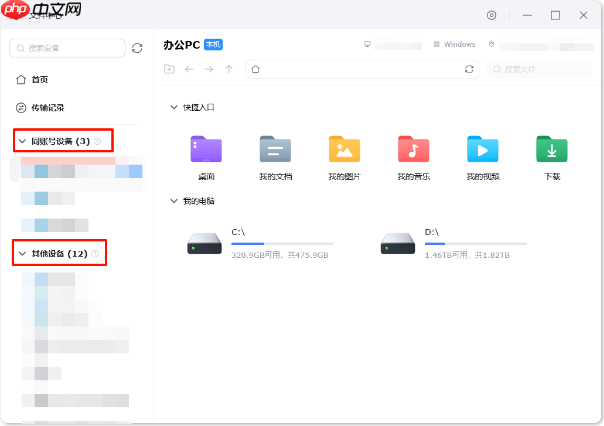Click the device search field

67,48
